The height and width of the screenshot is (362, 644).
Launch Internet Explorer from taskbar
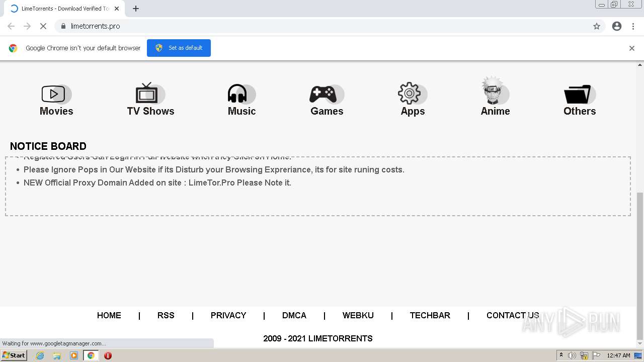(x=40, y=355)
